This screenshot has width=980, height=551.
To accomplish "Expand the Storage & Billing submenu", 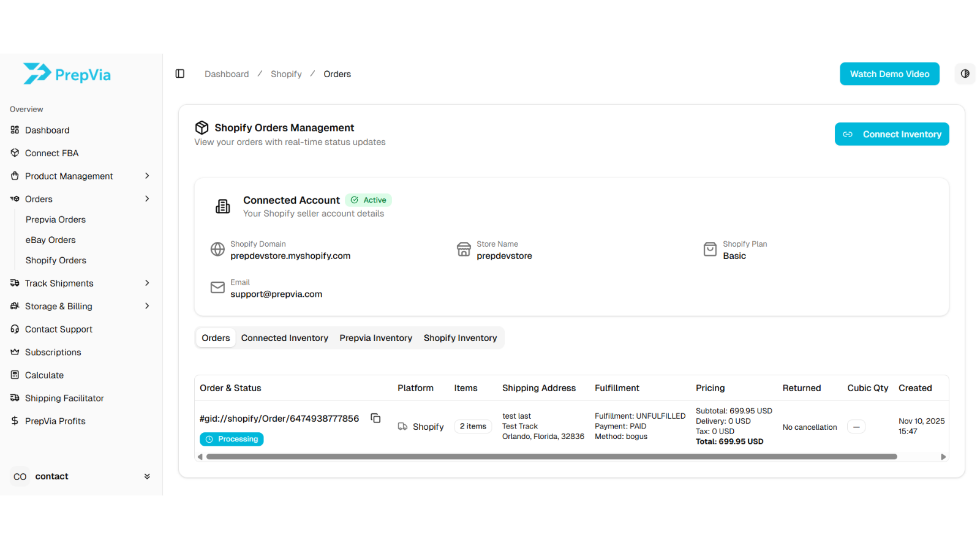I will pos(147,306).
